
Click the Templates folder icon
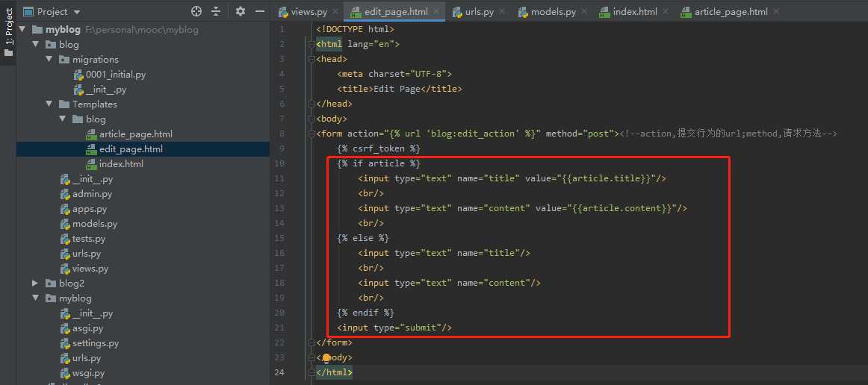65,104
